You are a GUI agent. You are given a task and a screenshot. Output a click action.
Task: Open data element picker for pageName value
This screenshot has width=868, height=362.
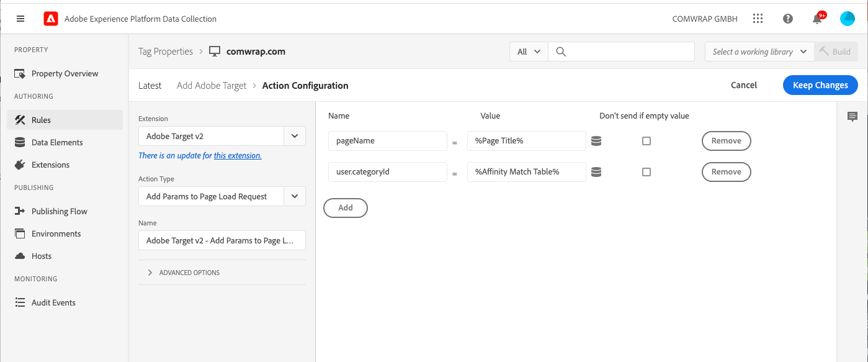click(596, 141)
